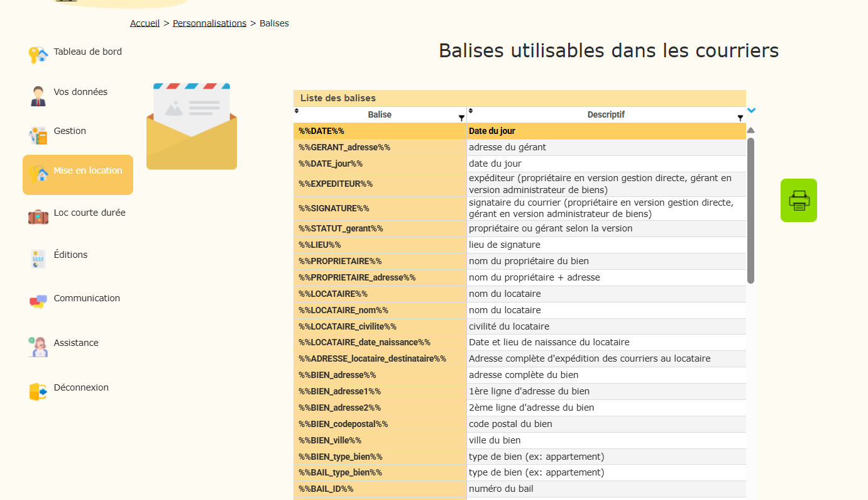This screenshot has height=500, width=868.
Task: Open filter on Balise column
Action: [x=461, y=118]
